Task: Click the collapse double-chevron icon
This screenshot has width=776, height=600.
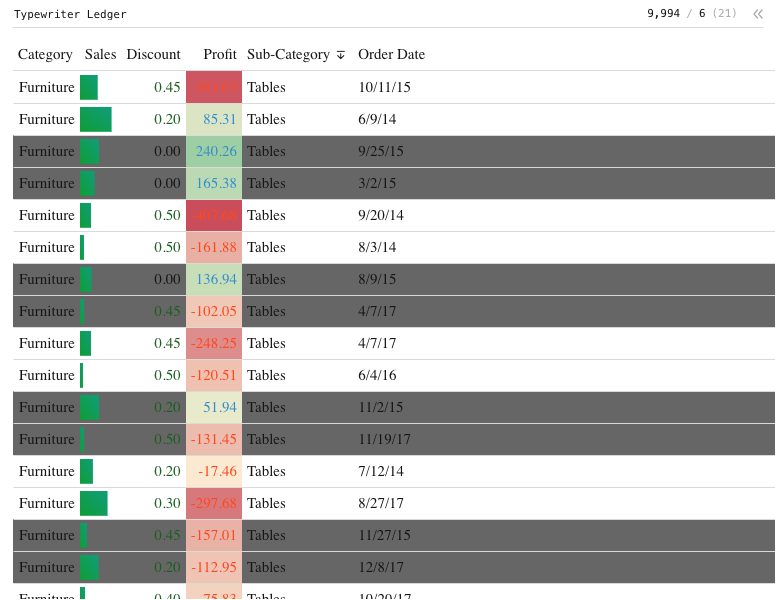Action: [x=758, y=14]
